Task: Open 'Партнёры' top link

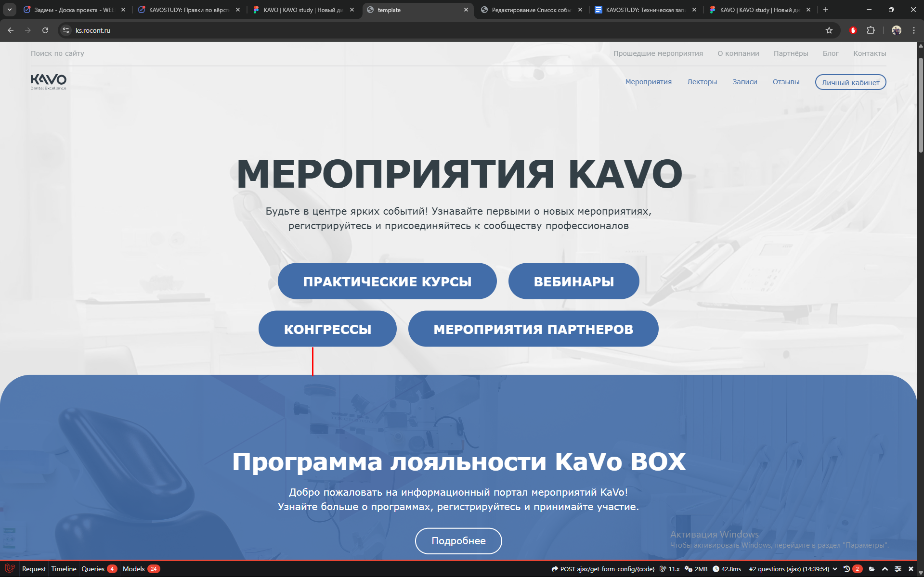Action: tap(791, 53)
